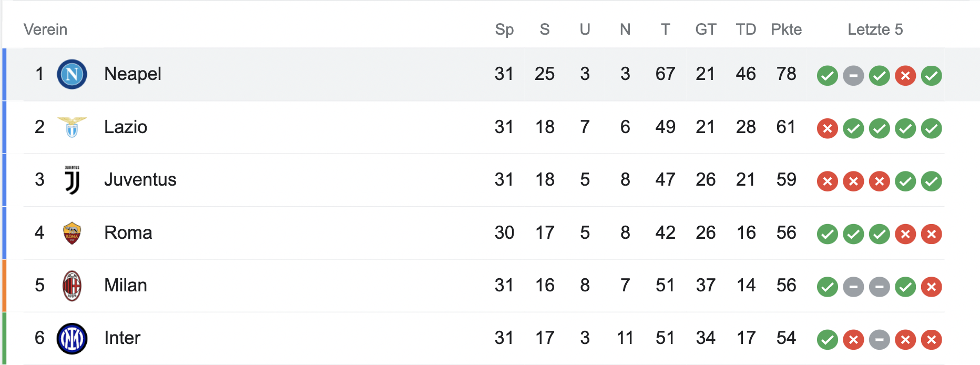The image size is (980, 365).
Task: Click the Juventus club logo
Action: tap(72, 180)
